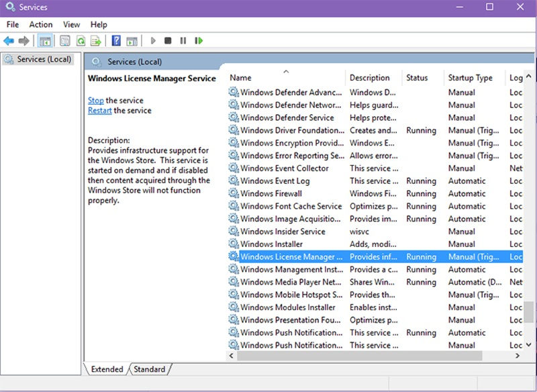Open the Action menu
Viewport: 537px width, 392px height.
click(40, 24)
